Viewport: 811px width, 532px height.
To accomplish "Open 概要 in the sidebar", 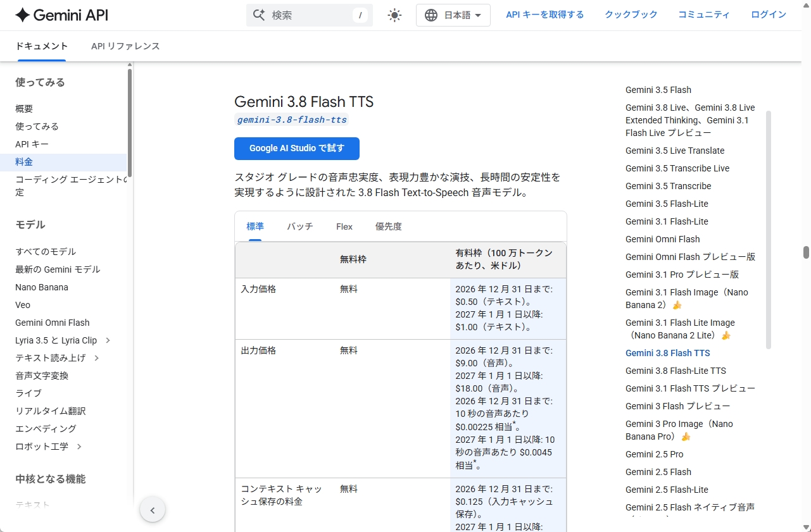I will 24,109.
